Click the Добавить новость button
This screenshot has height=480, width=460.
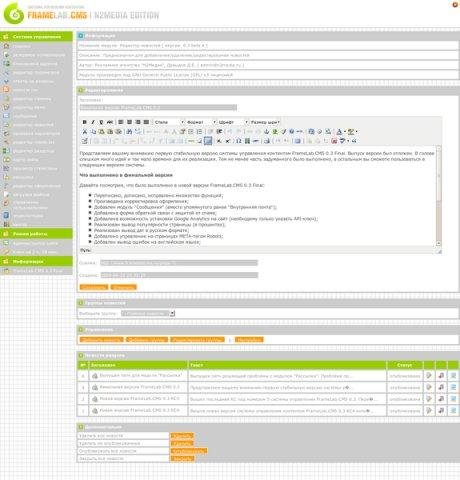click(x=101, y=340)
